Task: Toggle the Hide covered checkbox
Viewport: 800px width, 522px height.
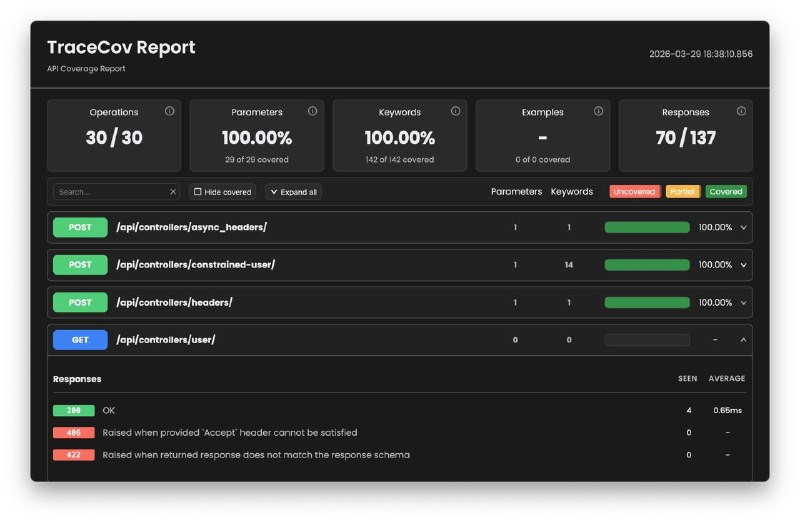Action: [x=198, y=192]
